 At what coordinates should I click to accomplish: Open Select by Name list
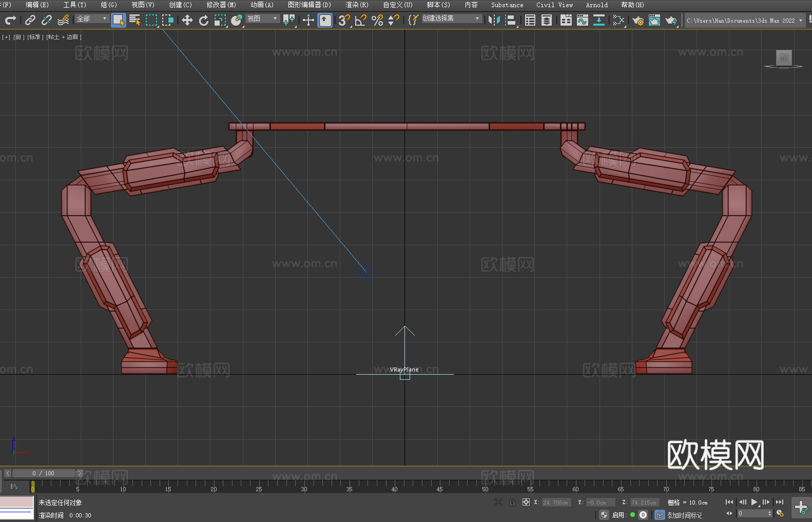pyautogui.click(x=134, y=20)
